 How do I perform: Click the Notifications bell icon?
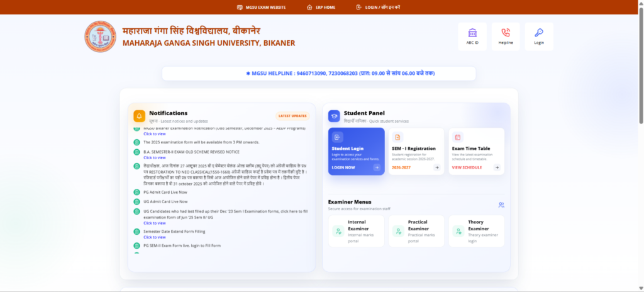139,116
